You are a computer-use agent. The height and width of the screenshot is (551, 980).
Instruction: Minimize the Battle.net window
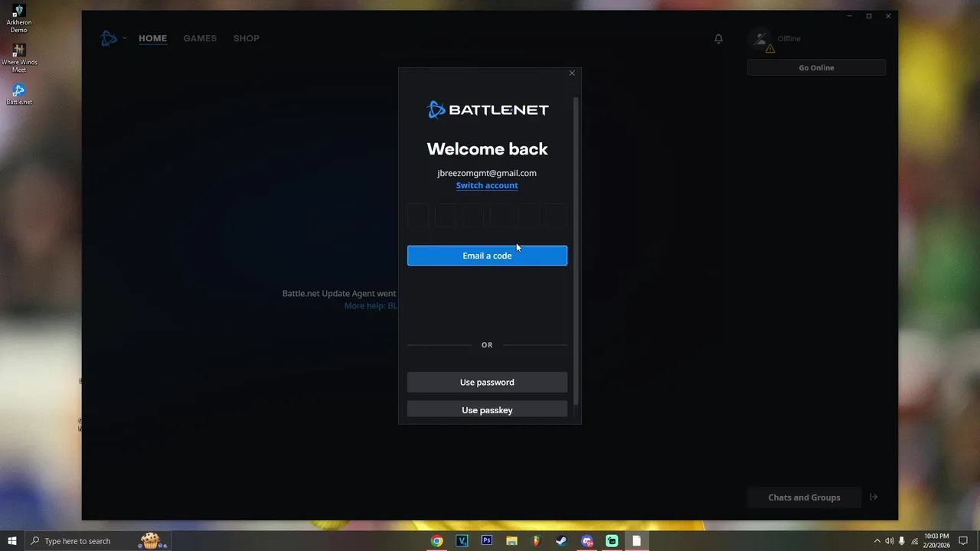coord(849,16)
